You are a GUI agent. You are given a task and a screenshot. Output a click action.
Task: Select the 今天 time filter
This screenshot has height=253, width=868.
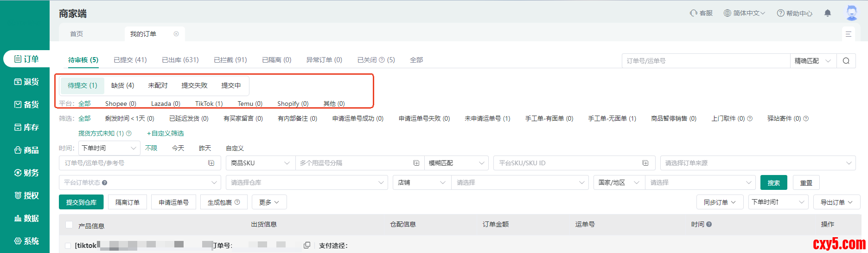coord(178,148)
